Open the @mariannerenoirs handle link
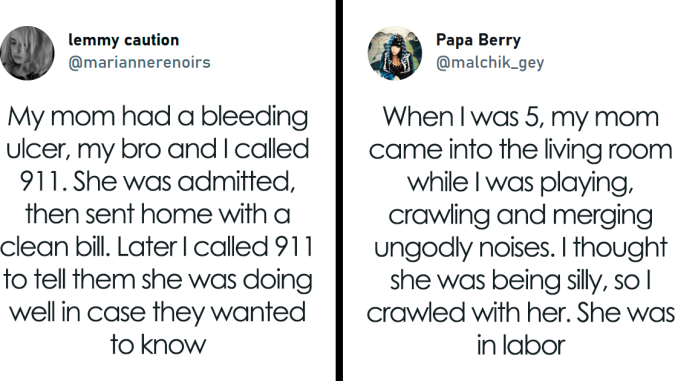 click(x=139, y=62)
